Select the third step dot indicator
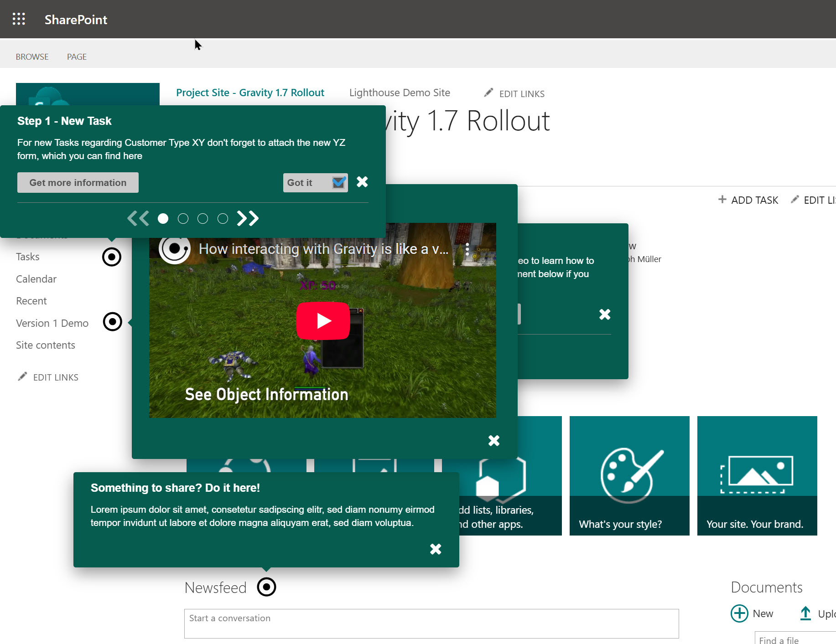The image size is (836, 644). pyautogui.click(x=203, y=219)
